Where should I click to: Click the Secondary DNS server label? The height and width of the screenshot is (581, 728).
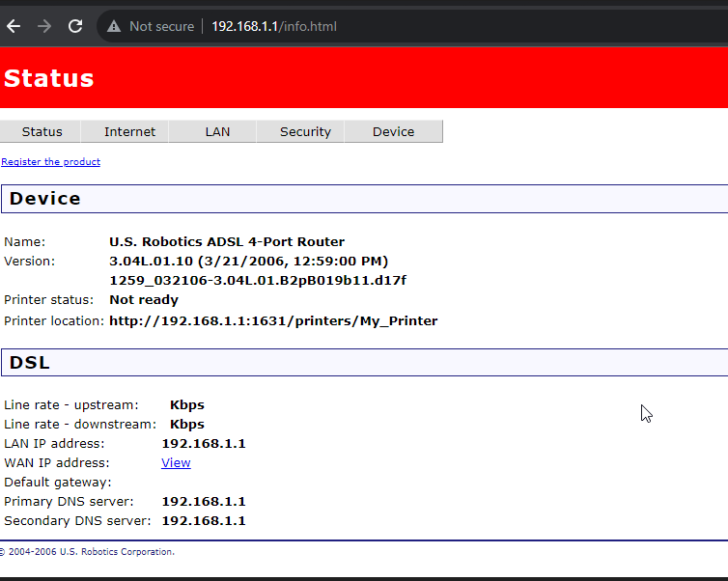(x=77, y=521)
